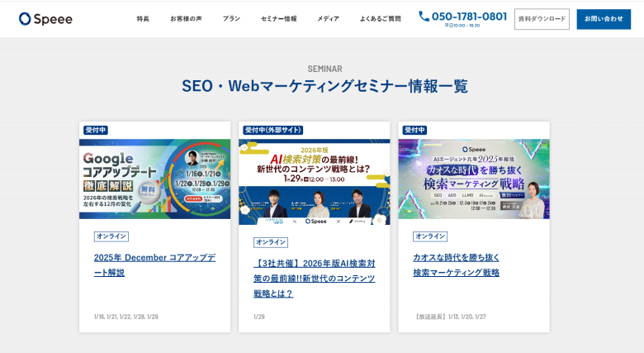The height and width of the screenshot is (353, 644).
Task: Open the 【3社共催】2026年版AI検索対策 link
Action: click(x=315, y=279)
